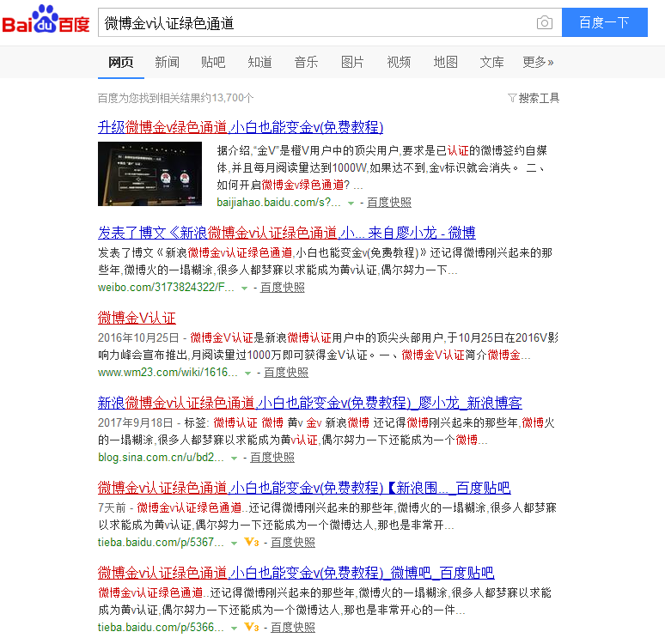Expand arrow next to tieba.baidu.com/p/5367 URL

(x=234, y=543)
